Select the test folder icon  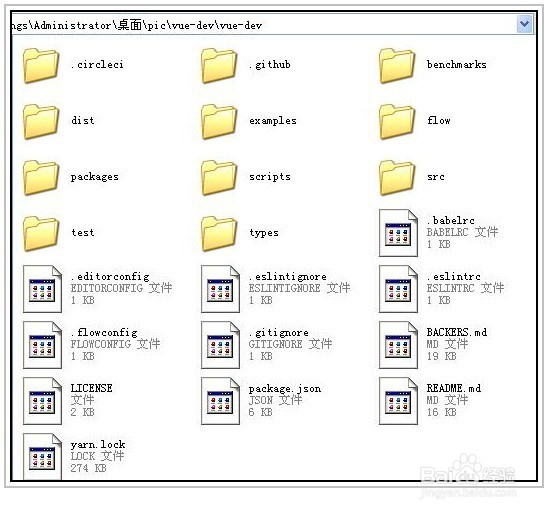coord(41,233)
